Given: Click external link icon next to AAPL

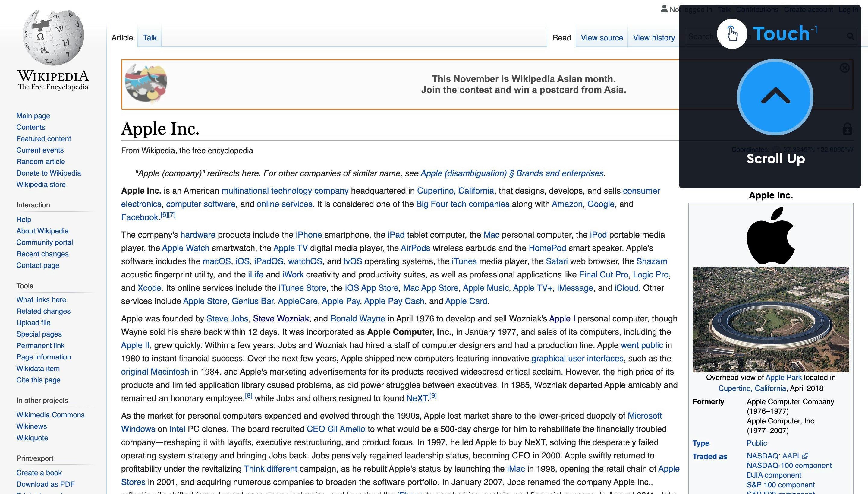Looking at the screenshot, I should click(x=806, y=456).
